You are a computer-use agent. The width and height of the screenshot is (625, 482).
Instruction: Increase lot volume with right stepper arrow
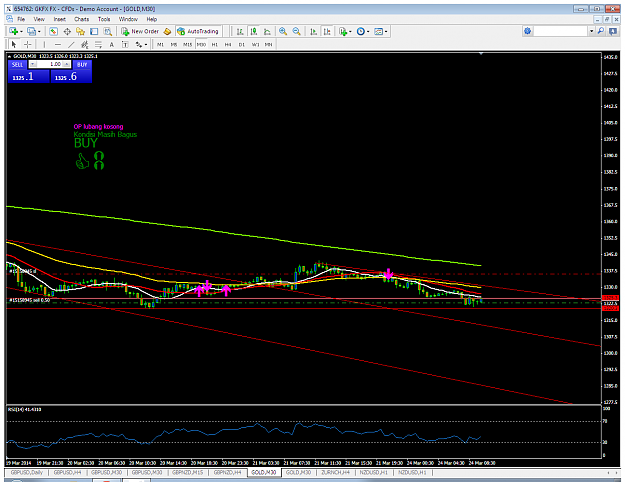pos(67,64)
